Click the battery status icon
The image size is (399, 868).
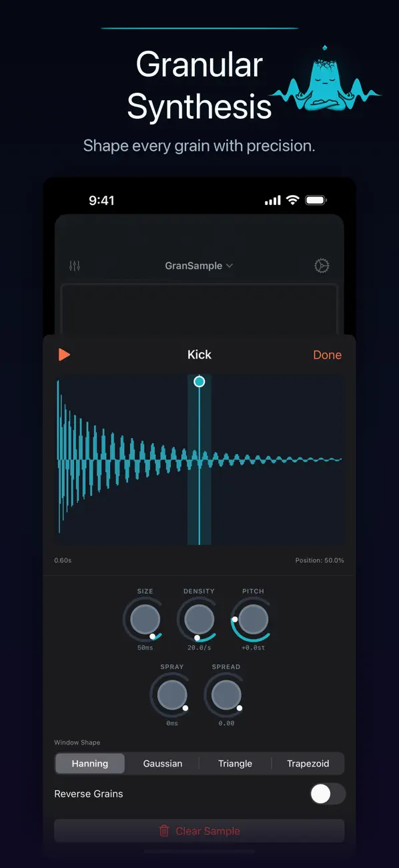[x=315, y=200]
